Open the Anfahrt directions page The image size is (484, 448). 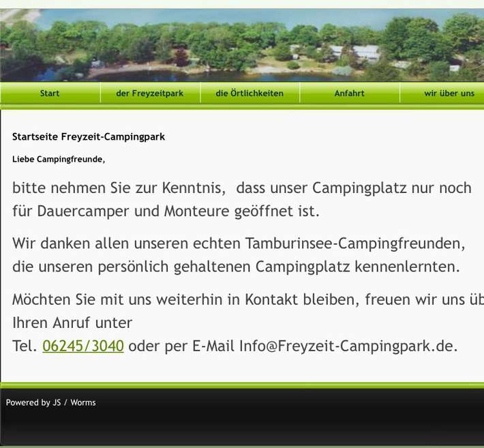click(349, 93)
